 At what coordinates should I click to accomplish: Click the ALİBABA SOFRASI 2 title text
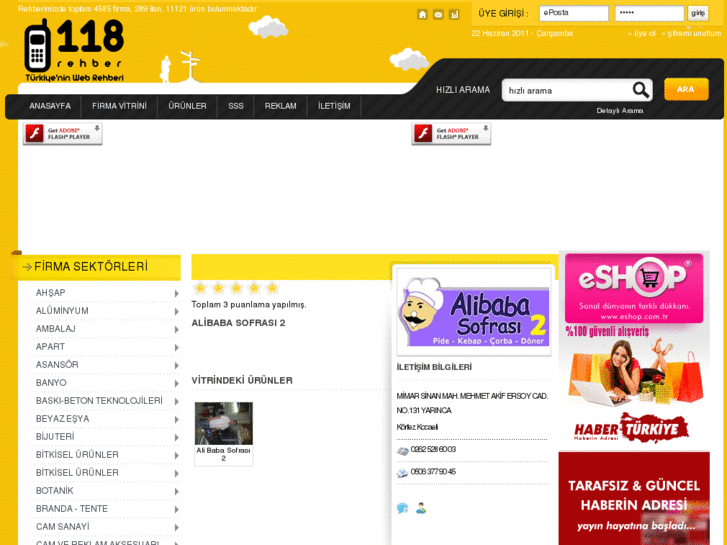click(x=238, y=323)
